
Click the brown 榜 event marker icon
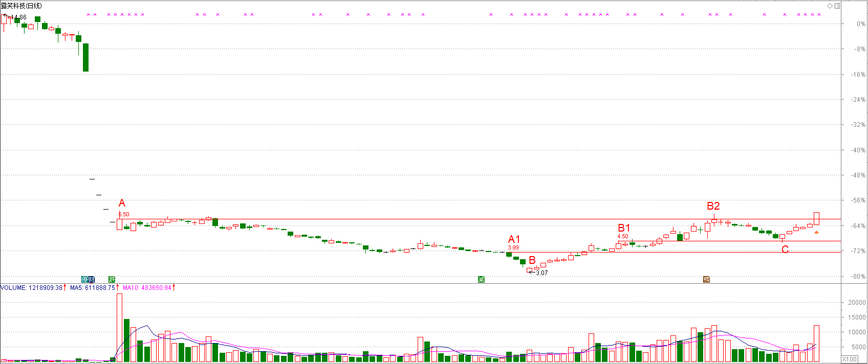pyautogui.click(x=706, y=279)
